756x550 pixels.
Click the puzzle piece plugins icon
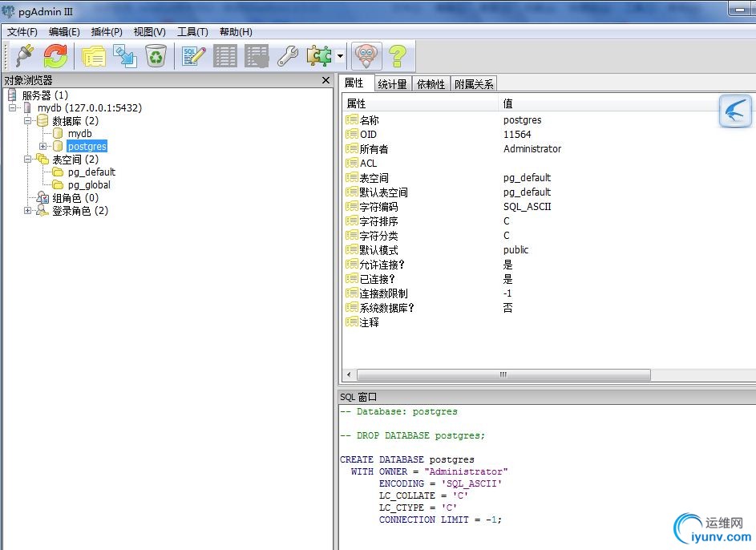pyautogui.click(x=319, y=56)
